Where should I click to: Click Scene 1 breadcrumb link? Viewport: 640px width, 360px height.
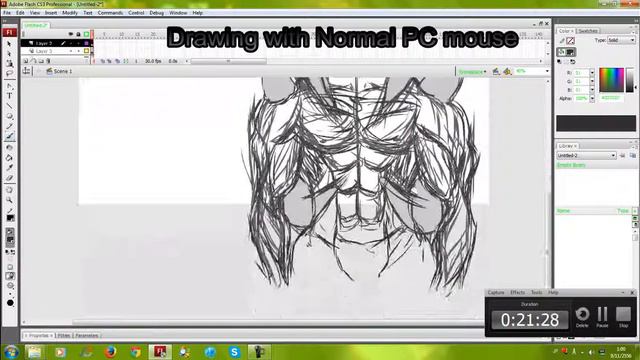(62, 71)
